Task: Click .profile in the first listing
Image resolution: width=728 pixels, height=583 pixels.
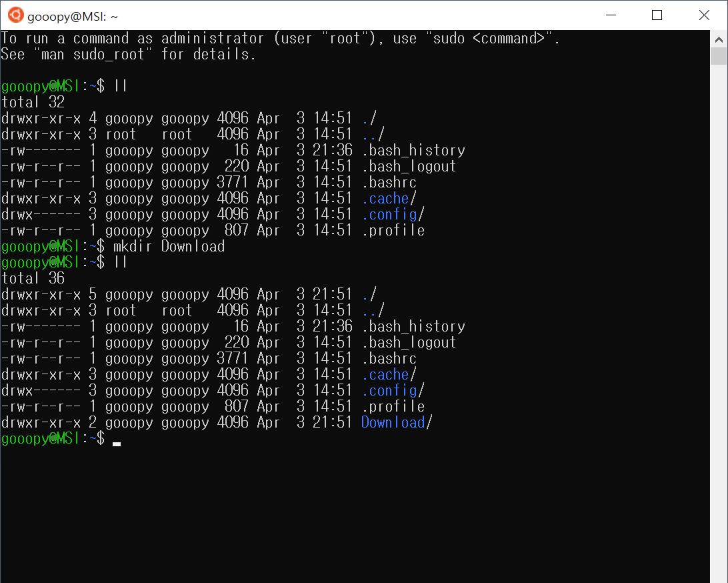Action: pyautogui.click(x=394, y=230)
